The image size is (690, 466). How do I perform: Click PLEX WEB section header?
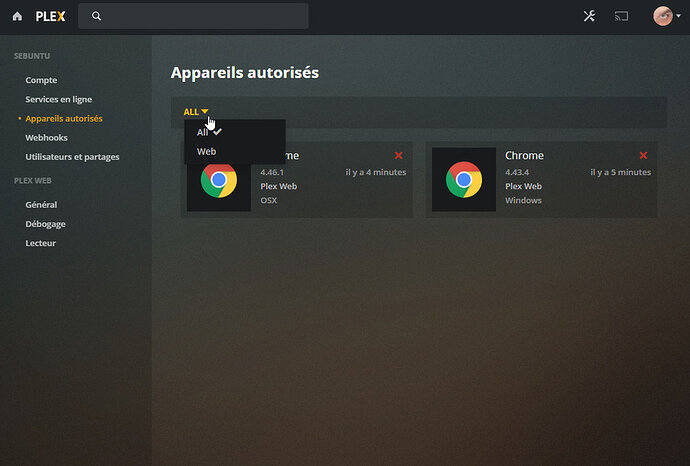(33, 180)
